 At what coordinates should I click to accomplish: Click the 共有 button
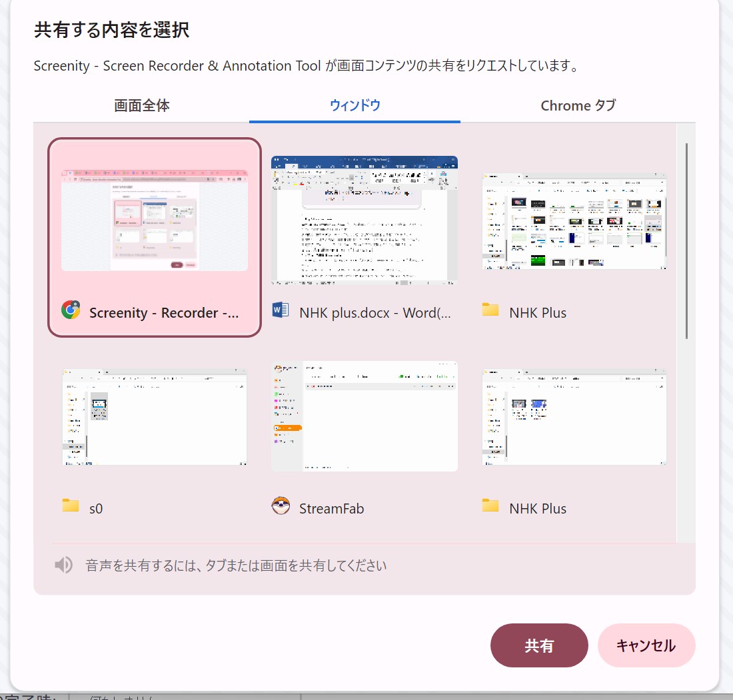539,645
